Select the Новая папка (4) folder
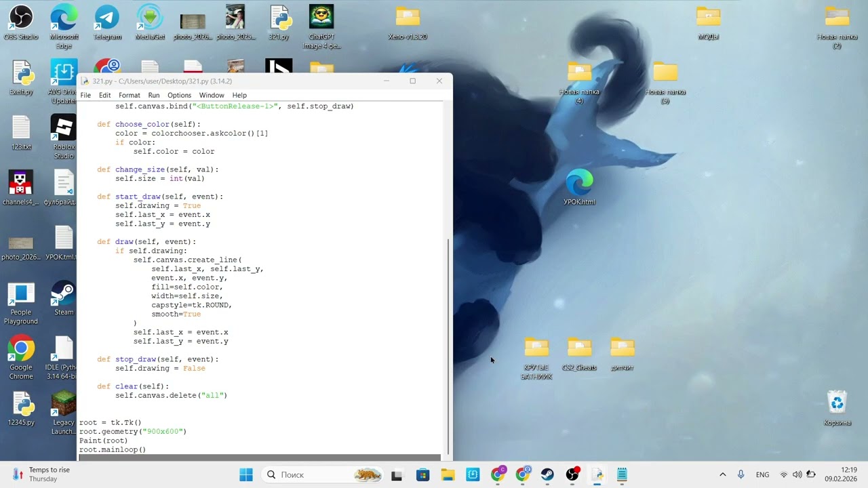The width and height of the screenshot is (868, 488). point(579,82)
